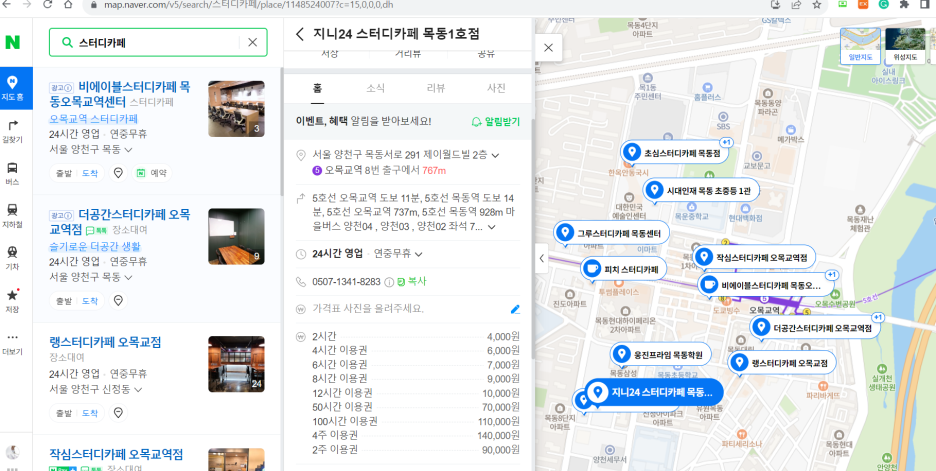Click the search box containing 스터디카페
Image resolution: width=936 pixels, height=471 pixels.
coord(158,42)
